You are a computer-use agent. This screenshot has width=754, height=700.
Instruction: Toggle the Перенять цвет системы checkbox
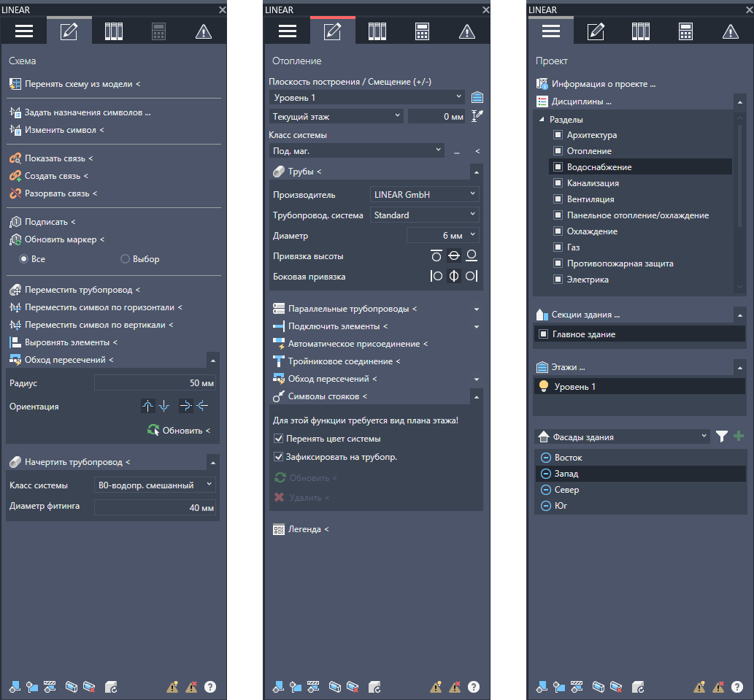coord(278,439)
